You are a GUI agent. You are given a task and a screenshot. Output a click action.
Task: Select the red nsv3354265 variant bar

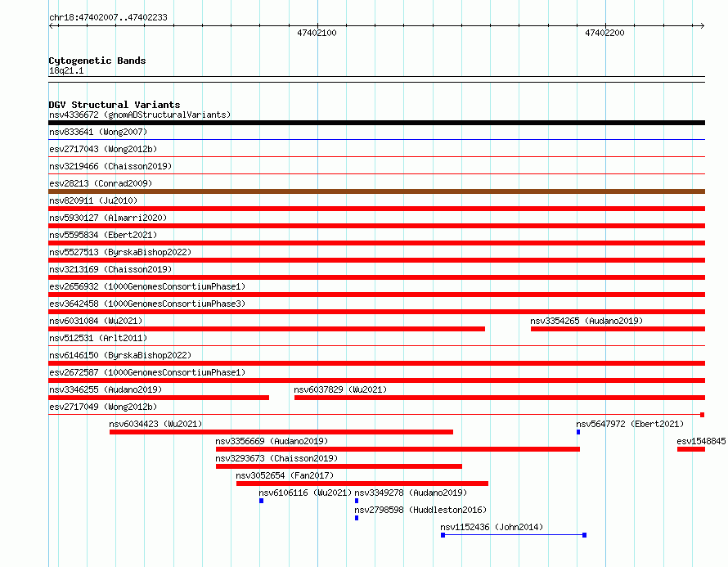618,329
